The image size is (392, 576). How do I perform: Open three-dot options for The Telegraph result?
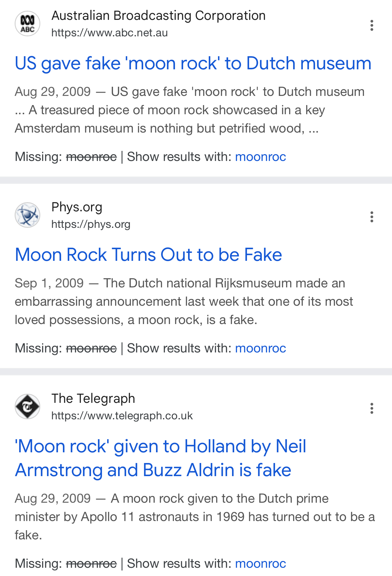pyautogui.click(x=372, y=408)
